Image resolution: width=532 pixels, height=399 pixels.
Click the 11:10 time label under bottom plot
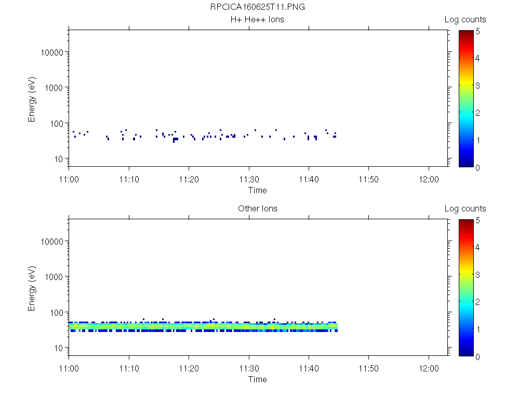[129, 368]
